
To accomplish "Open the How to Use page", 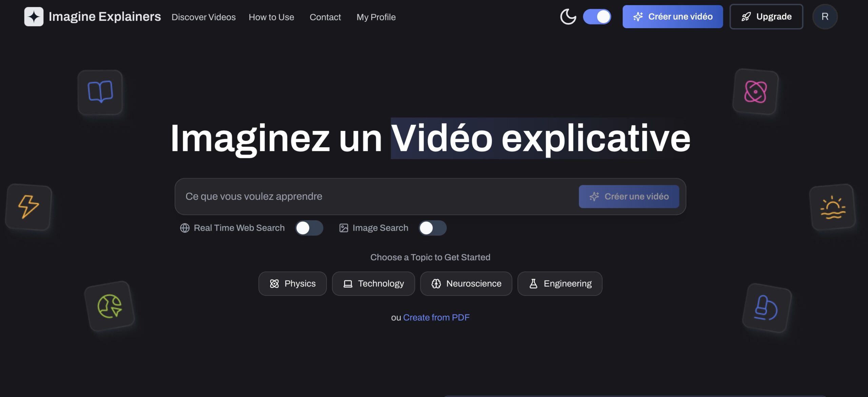I will coord(271,17).
